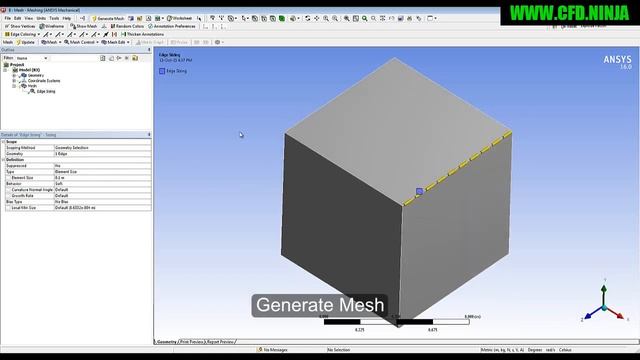Open Annotation Preferences
This screenshot has width=640, height=360.
[x=171, y=26]
